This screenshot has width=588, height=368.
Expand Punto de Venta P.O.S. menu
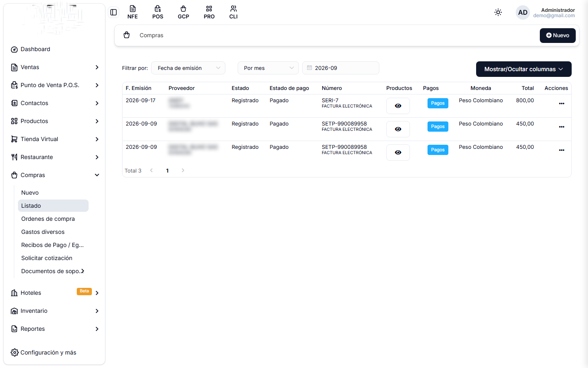coord(55,85)
